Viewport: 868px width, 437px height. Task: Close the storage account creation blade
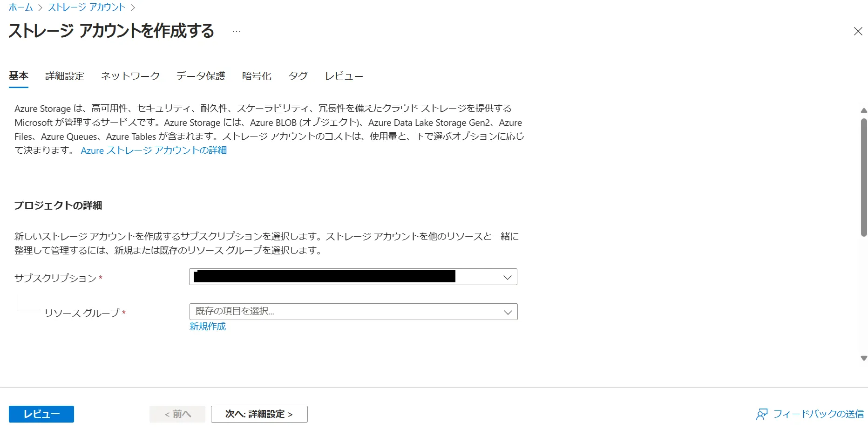[x=858, y=31]
